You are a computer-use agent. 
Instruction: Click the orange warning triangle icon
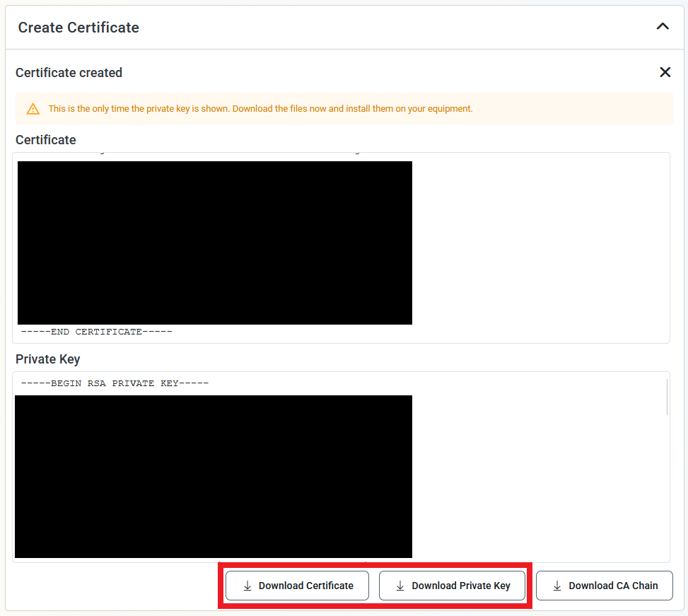pyautogui.click(x=33, y=109)
